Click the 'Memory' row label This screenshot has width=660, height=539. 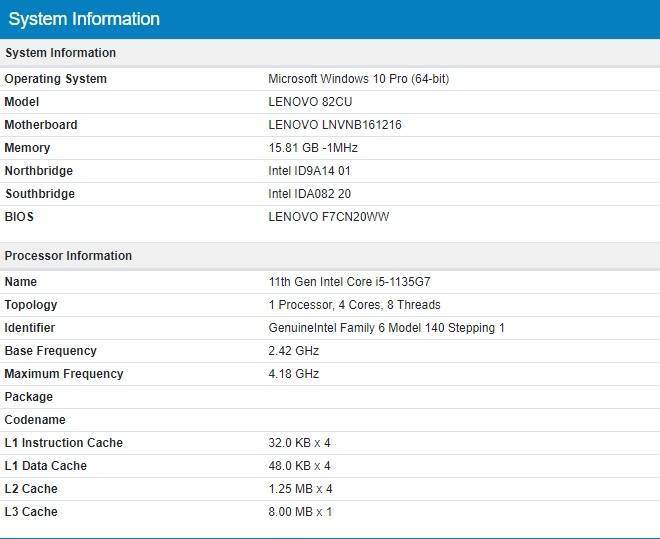pyautogui.click(x=27, y=148)
